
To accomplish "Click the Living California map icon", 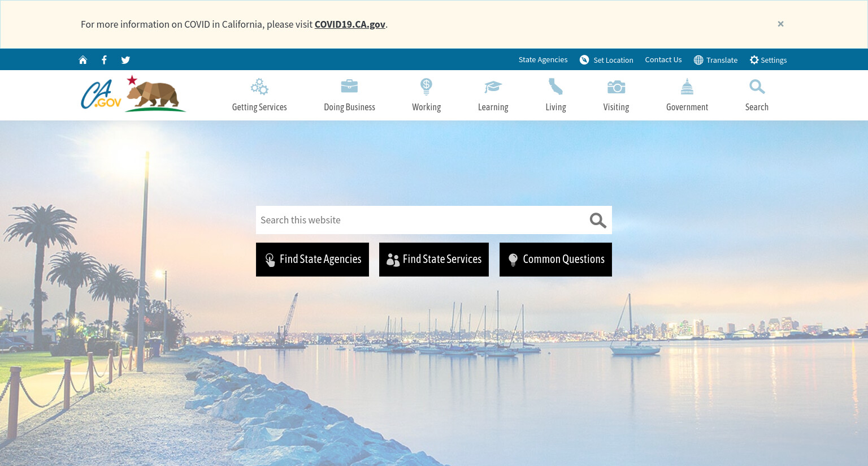I will [555, 87].
